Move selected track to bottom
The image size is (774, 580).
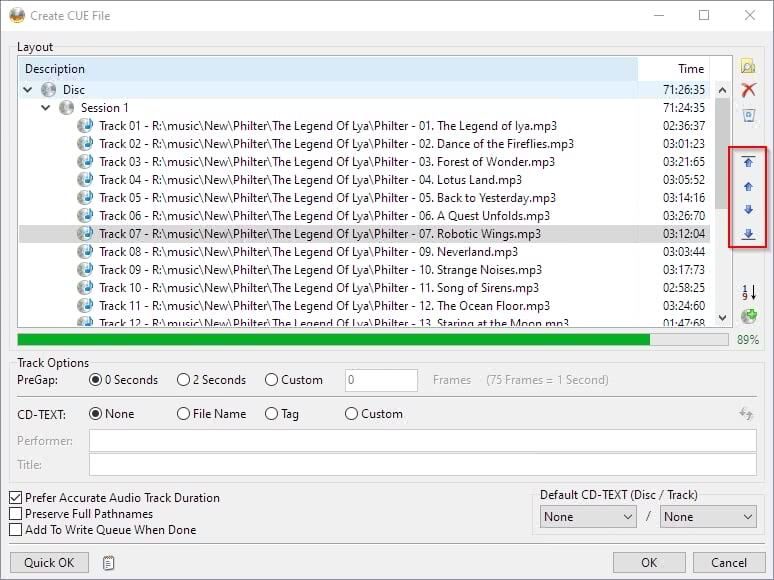pyautogui.click(x=748, y=234)
